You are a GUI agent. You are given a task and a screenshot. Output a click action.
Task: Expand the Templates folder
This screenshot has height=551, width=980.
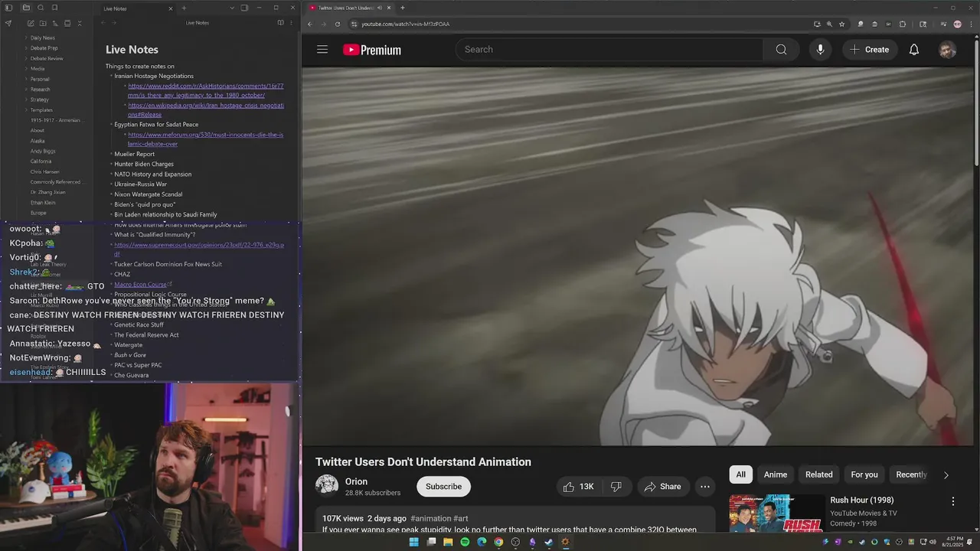click(41, 110)
